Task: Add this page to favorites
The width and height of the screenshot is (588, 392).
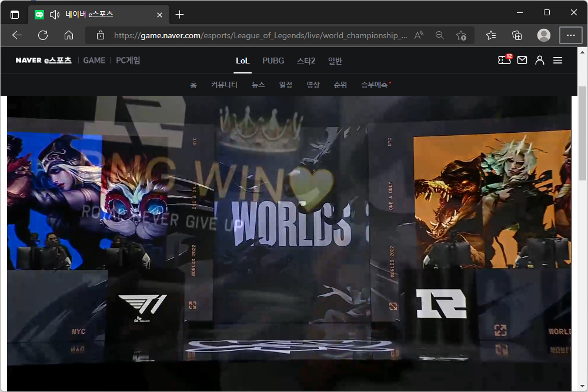Action: [x=461, y=35]
